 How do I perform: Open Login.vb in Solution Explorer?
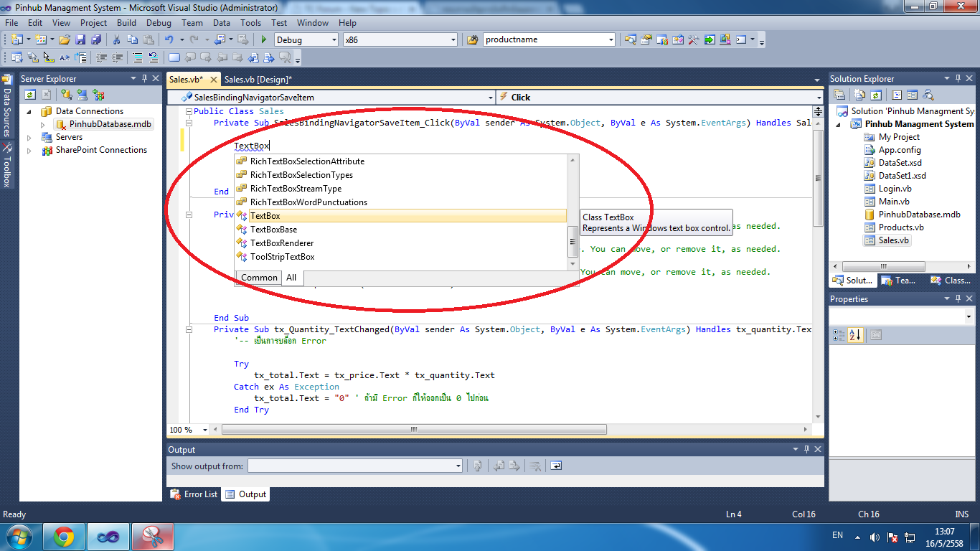click(895, 189)
